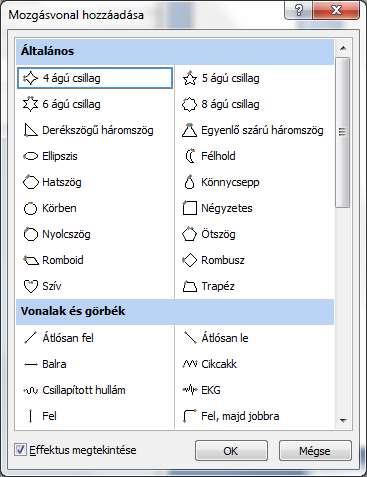The image size is (367, 477).
Task: Select the Fel, majd jobbra path icon
Action: 190,416
